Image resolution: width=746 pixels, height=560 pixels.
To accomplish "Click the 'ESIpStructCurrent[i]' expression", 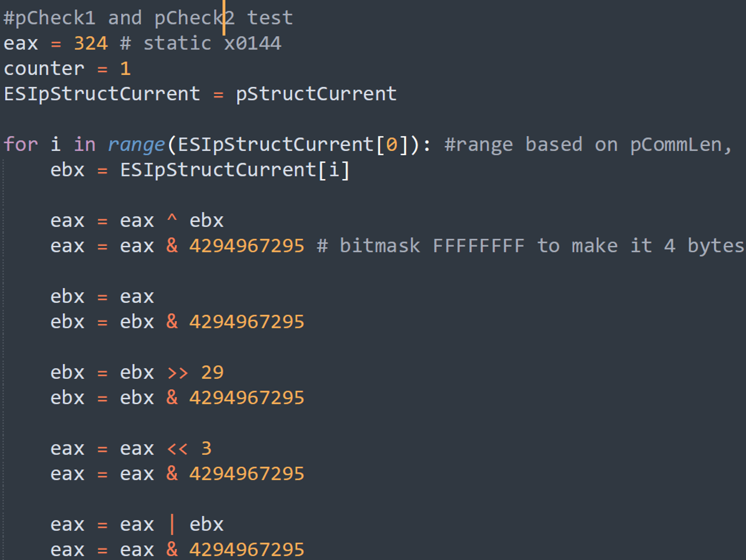I will 235,170.
